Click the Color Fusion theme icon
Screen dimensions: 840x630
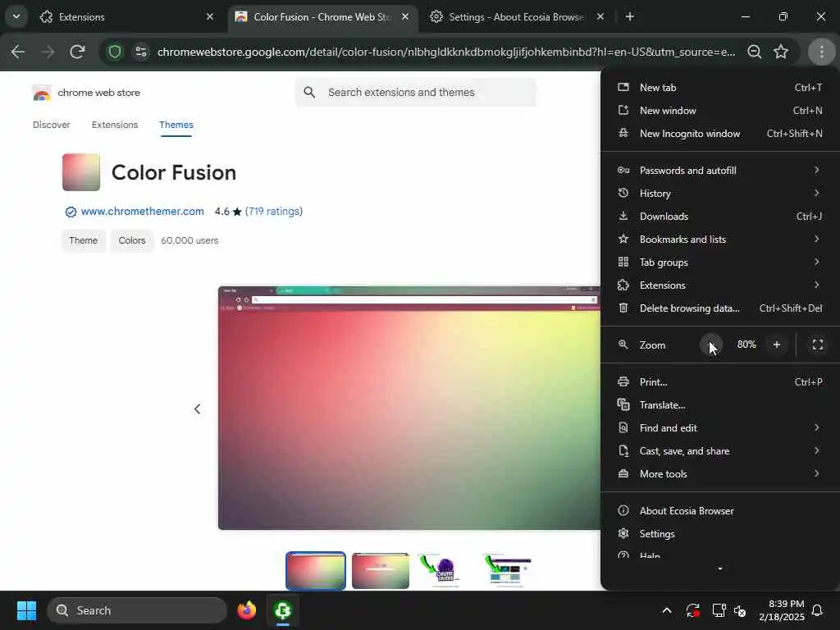coord(81,172)
